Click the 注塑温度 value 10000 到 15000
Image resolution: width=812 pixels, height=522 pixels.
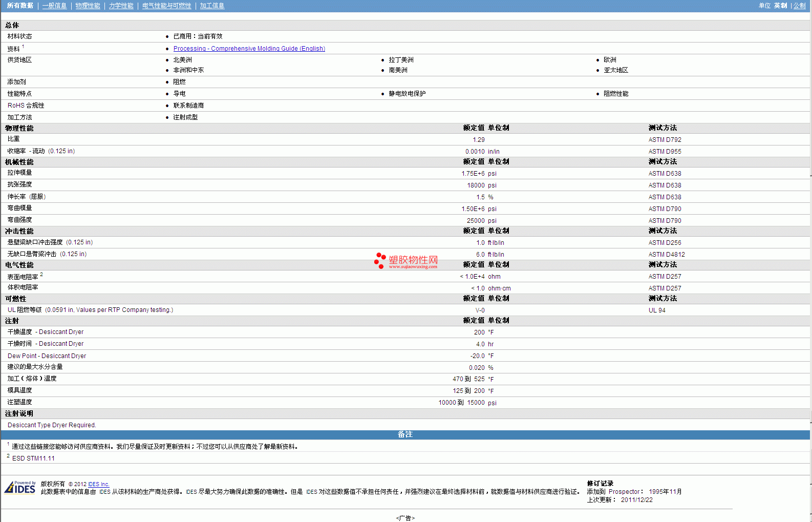461,403
